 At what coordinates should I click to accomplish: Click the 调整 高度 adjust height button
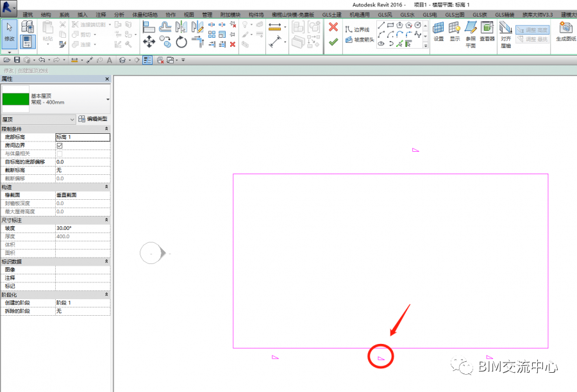click(533, 30)
